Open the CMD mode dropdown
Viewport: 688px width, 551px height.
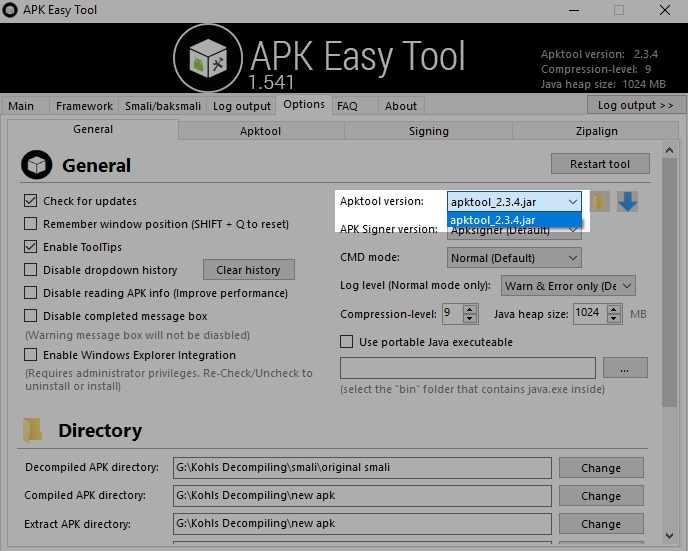click(514, 258)
